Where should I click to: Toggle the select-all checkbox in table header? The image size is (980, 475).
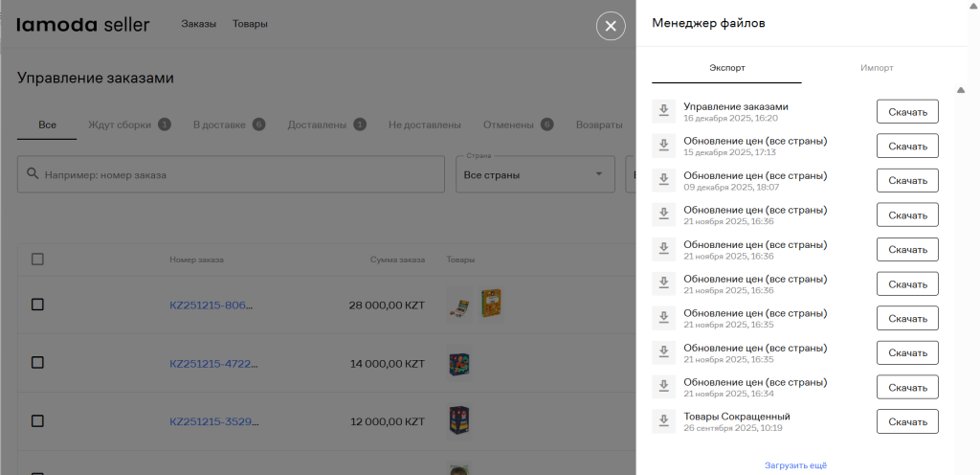click(37, 259)
